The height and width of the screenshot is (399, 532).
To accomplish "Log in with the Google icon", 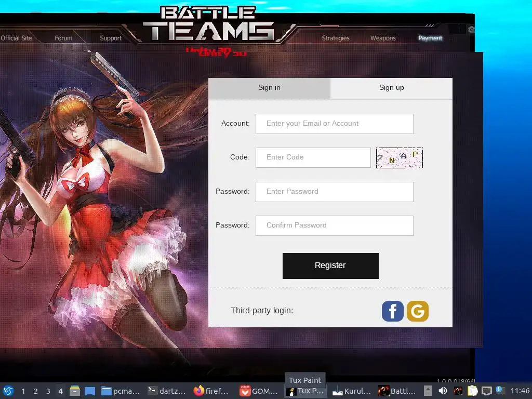I will pyautogui.click(x=418, y=311).
